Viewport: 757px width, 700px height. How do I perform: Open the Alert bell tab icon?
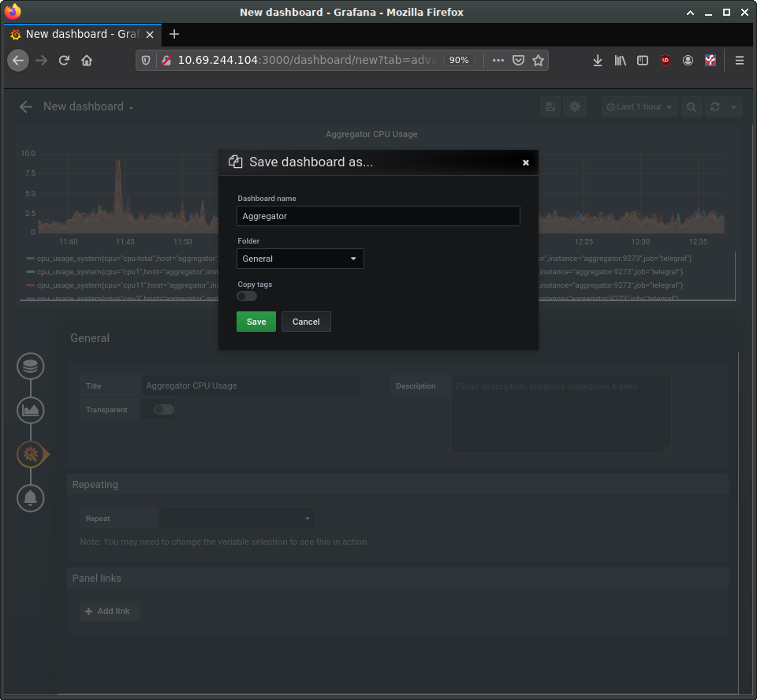pyautogui.click(x=31, y=497)
